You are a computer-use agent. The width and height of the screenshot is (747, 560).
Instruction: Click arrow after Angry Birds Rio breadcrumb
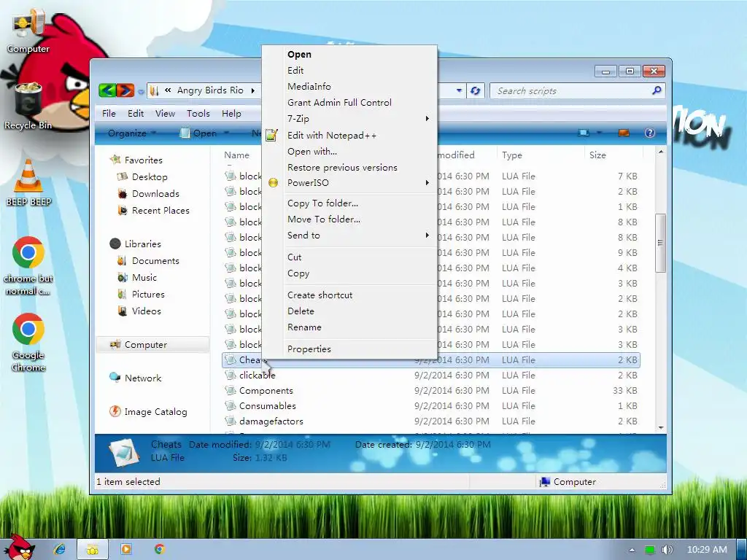(x=253, y=90)
